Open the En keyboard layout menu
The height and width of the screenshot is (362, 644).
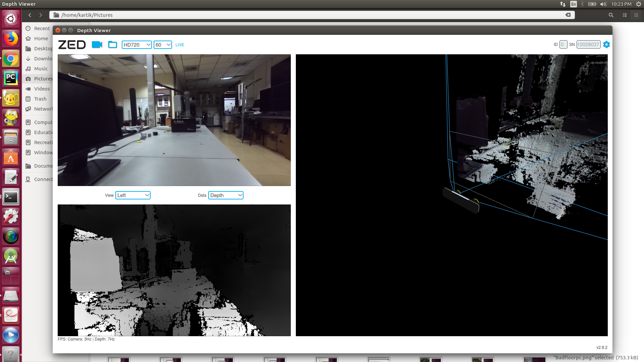[574, 4]
